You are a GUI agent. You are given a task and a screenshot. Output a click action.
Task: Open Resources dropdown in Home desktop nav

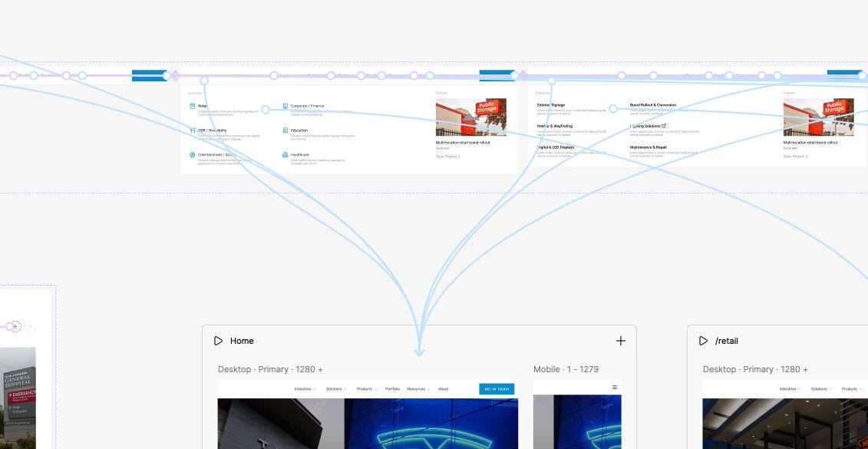(418, 389)
